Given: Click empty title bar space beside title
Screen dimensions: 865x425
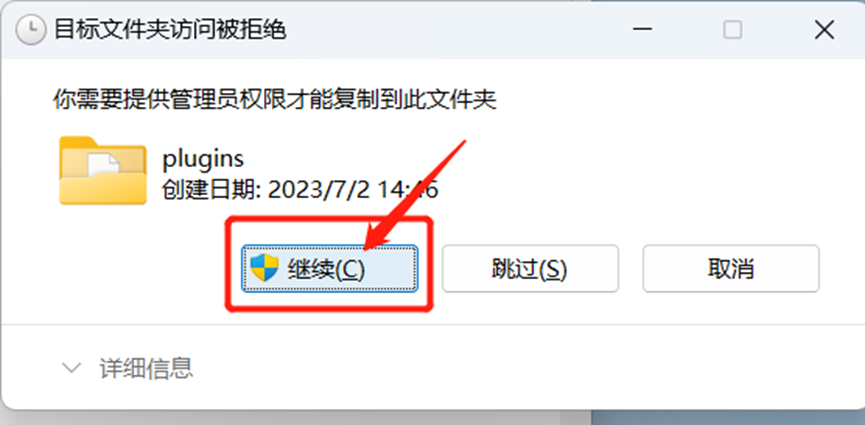Looking at the screenshot, I should tap(452, 30).
